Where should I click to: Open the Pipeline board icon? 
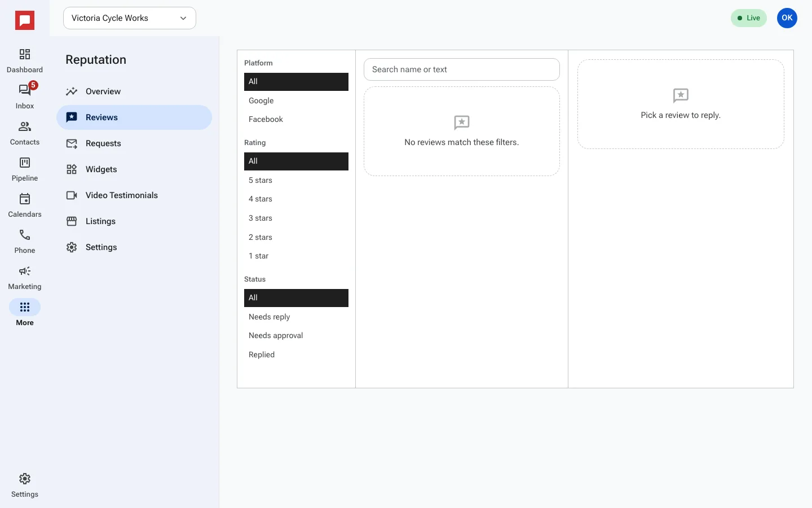click(25, 163)
